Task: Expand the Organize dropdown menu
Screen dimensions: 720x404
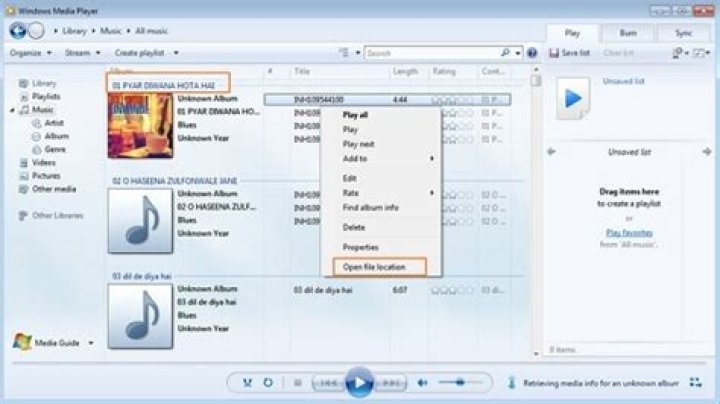Action: (x=31, y=53)
